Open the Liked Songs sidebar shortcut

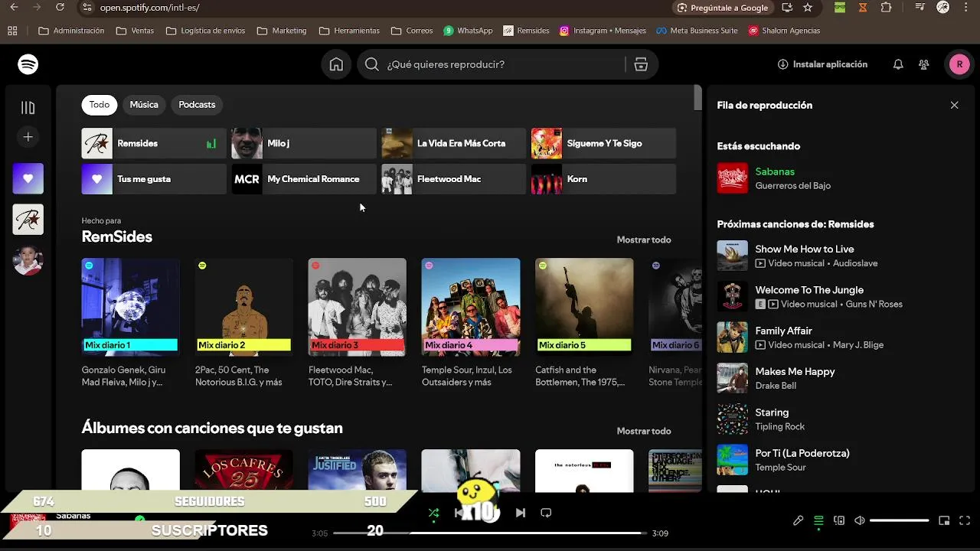(x=28, y=178)
